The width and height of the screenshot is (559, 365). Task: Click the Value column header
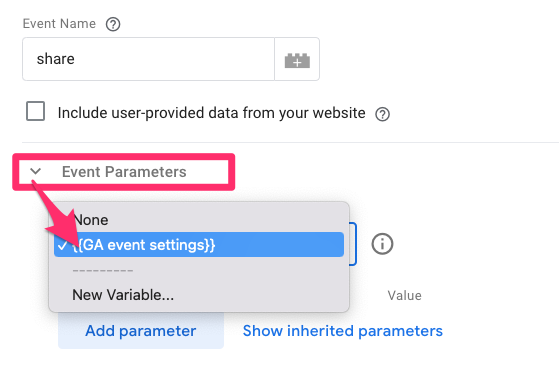pos(404,295)
